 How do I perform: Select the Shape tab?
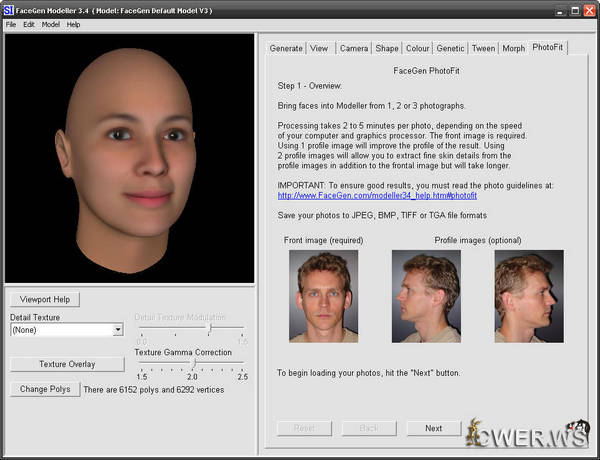coord(386,48)
